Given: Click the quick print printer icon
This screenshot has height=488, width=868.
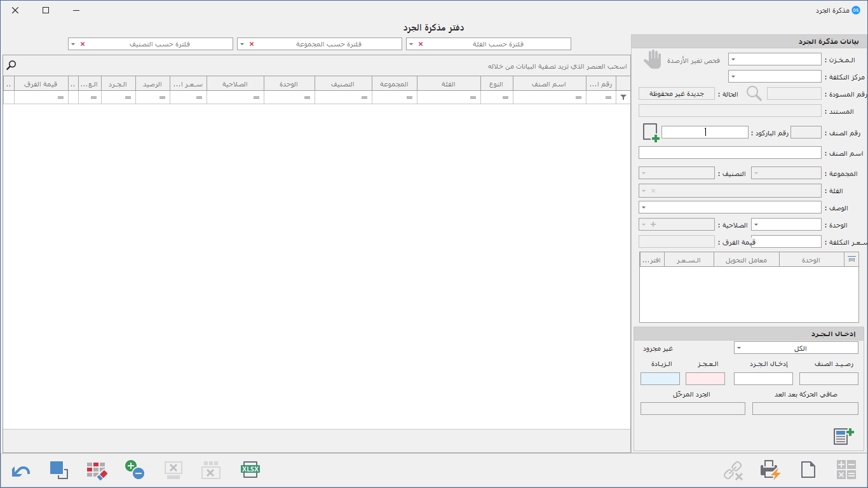Looking at the screenshot, I should click(770, 470).
